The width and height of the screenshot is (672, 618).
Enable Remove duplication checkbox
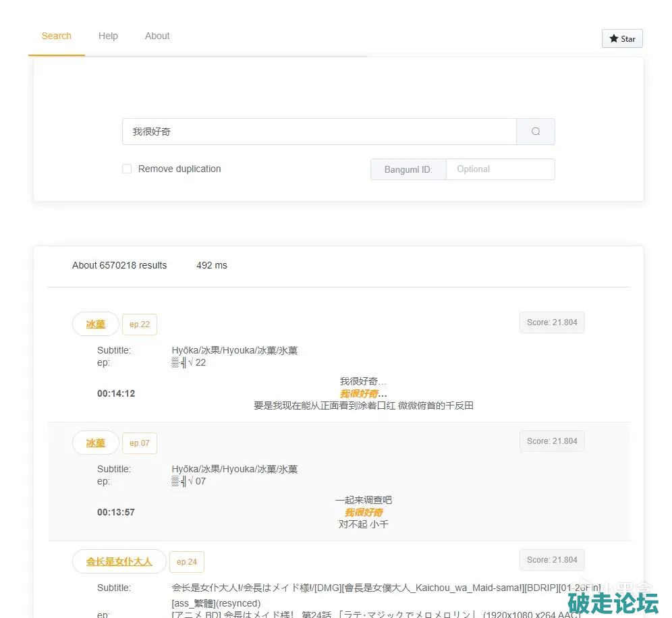point(127,169)
